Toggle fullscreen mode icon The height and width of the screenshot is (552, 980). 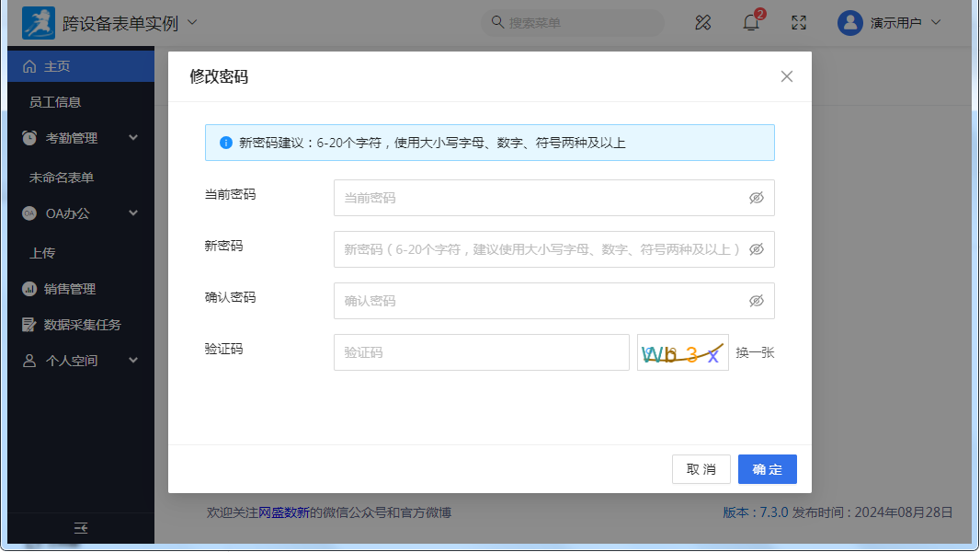799,23
